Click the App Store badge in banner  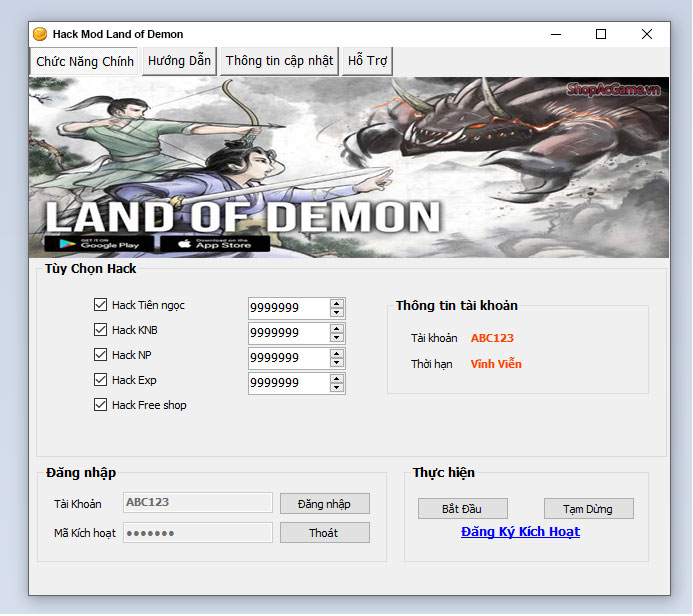click(x=215, y=244)
